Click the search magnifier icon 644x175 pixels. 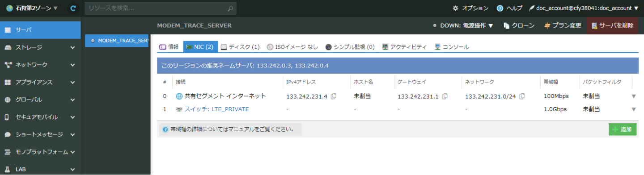coord(230,8)
